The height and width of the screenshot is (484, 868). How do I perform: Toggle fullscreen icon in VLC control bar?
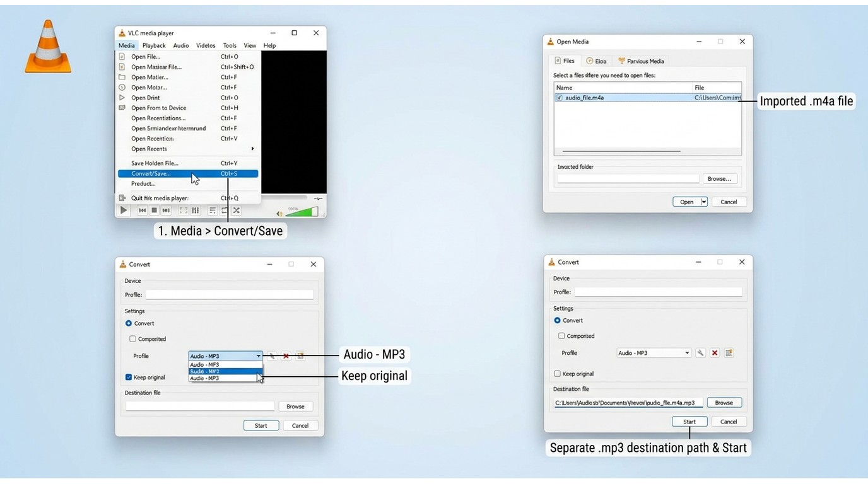[184, 210]
